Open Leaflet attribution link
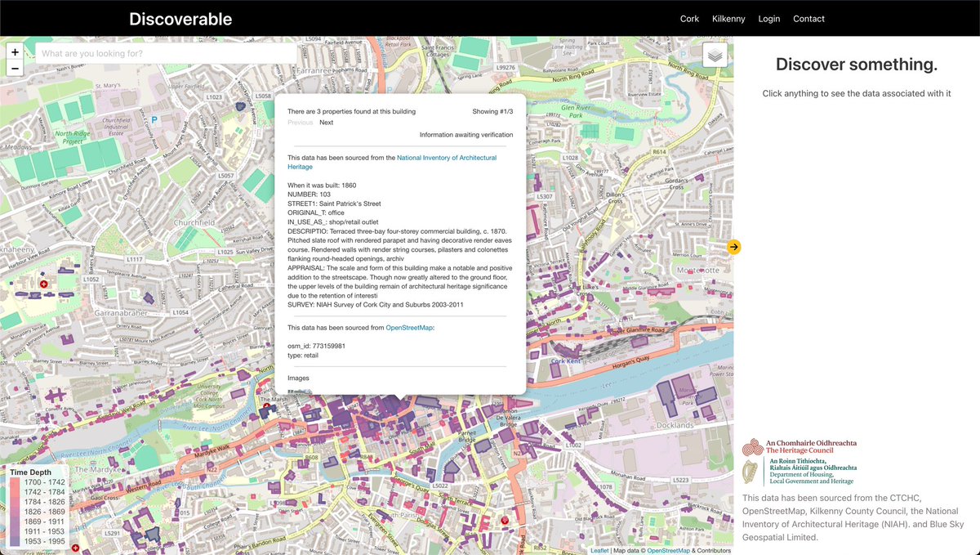Image resolution: width=980 pixels, height=555 pixels. click(599, 551)
